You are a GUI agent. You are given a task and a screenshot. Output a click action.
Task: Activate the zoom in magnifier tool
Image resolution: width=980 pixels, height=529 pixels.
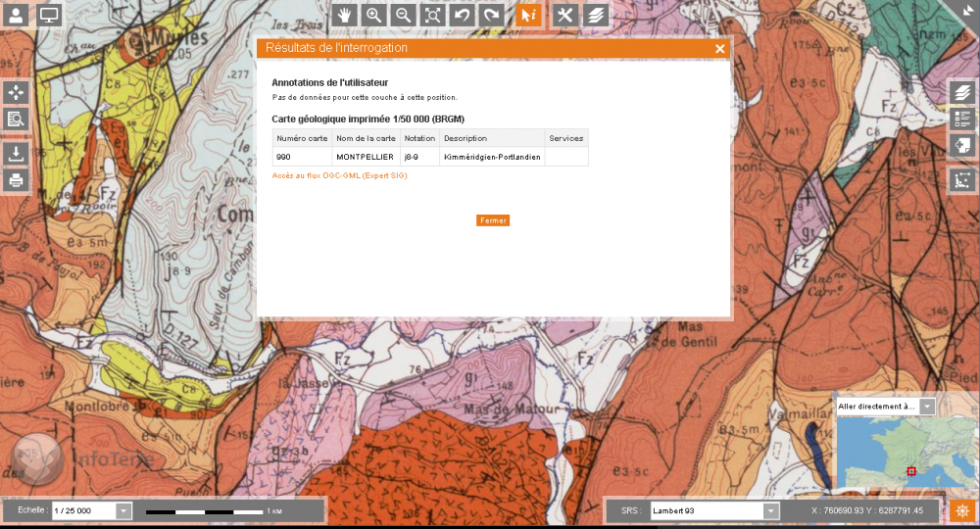[373, 15]
